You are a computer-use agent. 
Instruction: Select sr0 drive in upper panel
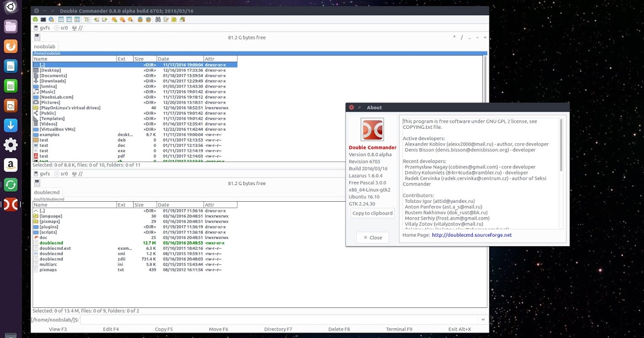[x=61, y=28]
